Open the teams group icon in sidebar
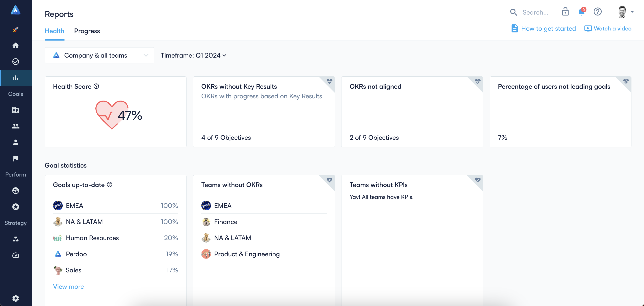Image resolution: width=644 pixels, height=306 pixels. (15, 126)
